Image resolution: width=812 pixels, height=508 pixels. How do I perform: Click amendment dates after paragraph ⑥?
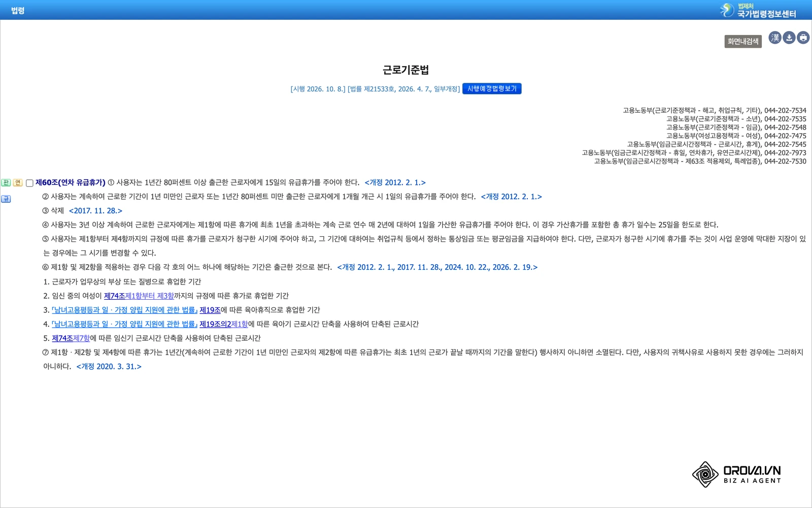[x=437, y=267]
